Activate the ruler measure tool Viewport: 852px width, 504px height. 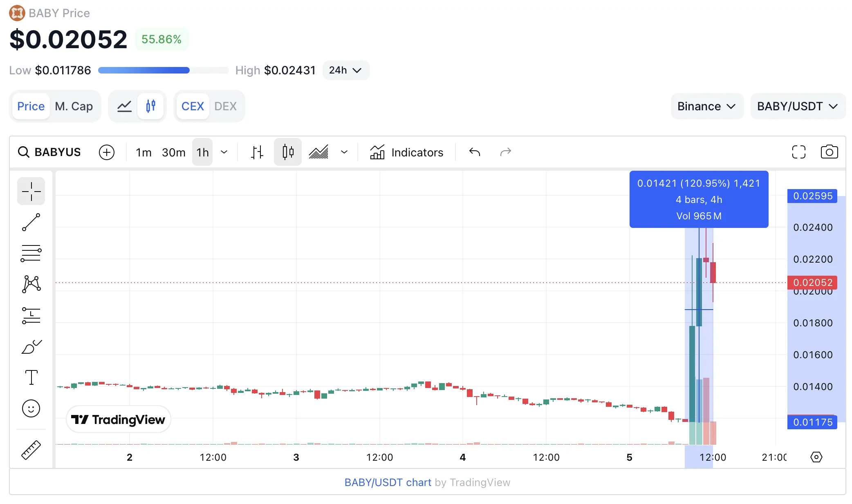[x=31, y=450]
